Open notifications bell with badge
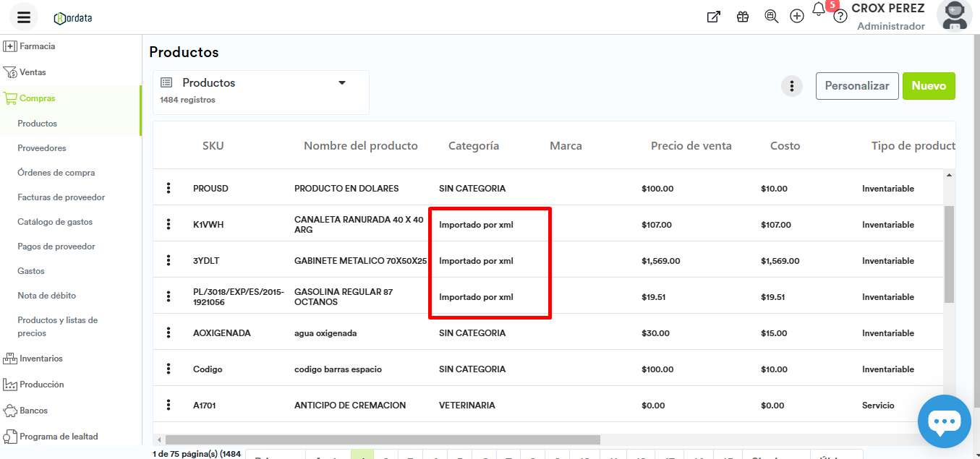980x459 pixels. point(819,9)
